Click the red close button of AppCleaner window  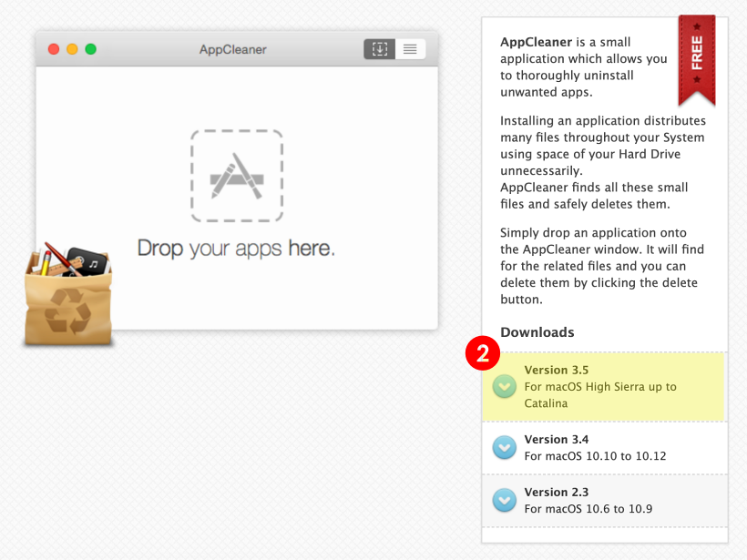click(x=54, y=49)
